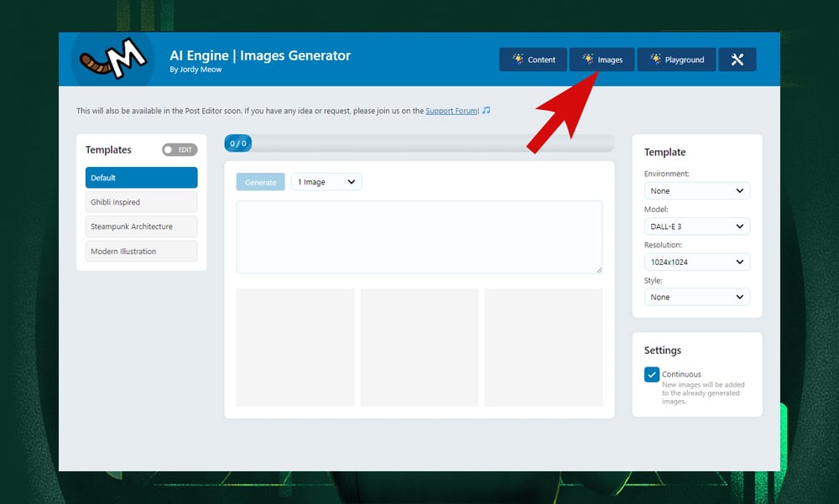839x504 pixels.
Task: Uncheck the Continuous checkbox
Action: point(652,375)
